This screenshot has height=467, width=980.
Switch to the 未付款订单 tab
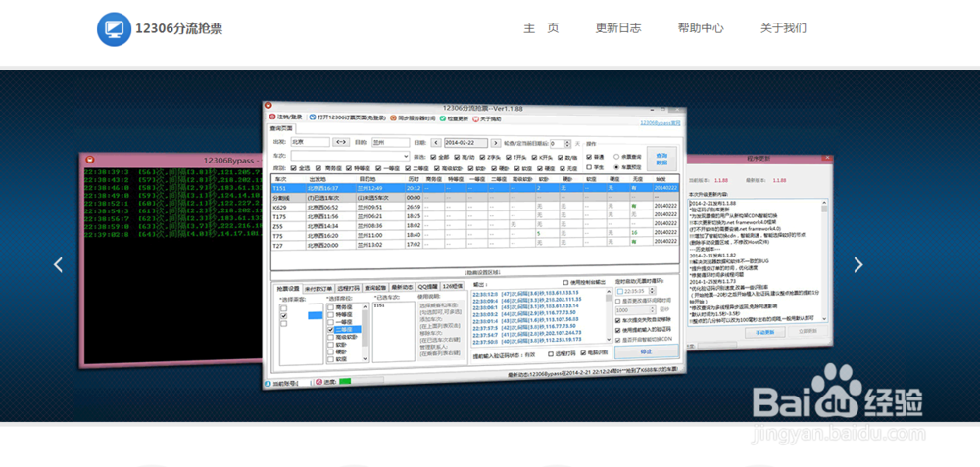(318, 289)
